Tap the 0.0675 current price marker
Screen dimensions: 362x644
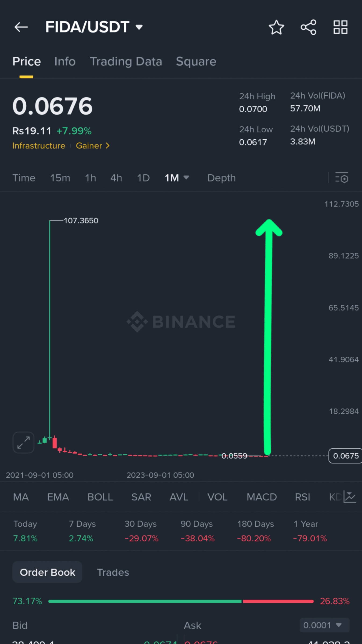345,456
